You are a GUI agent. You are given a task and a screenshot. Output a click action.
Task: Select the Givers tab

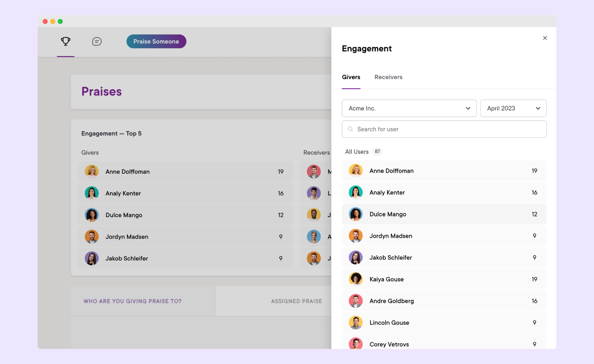coord(351,77)
